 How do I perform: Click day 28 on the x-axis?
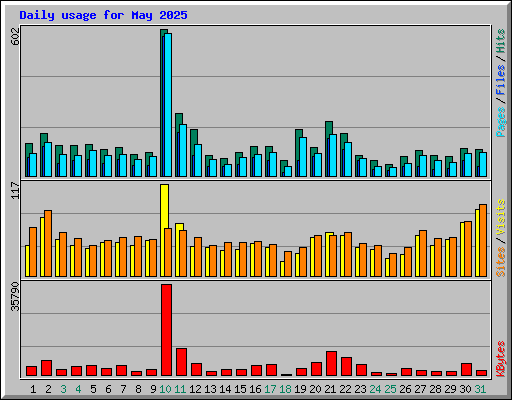[x=435, y=389]
